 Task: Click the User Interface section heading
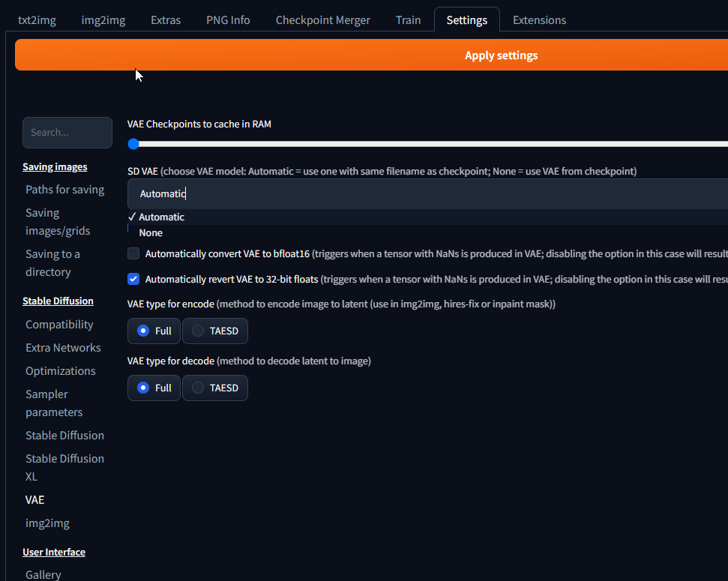(54, 553)
